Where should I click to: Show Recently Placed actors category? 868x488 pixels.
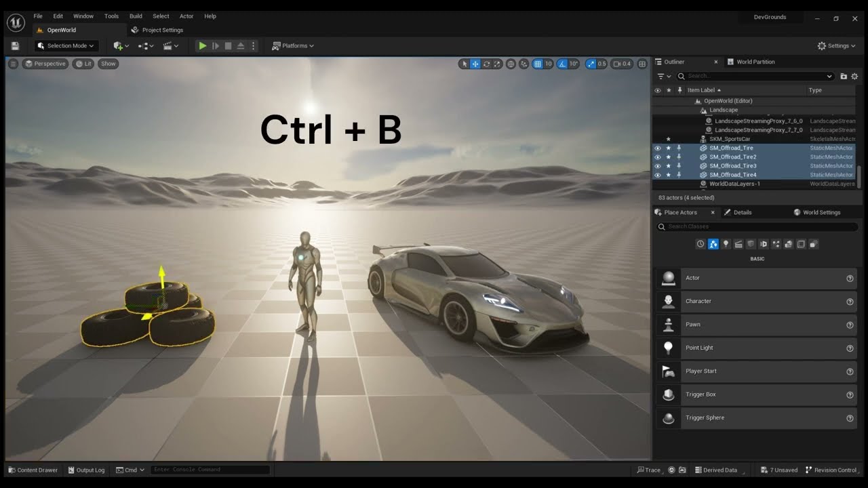[701, 244]
